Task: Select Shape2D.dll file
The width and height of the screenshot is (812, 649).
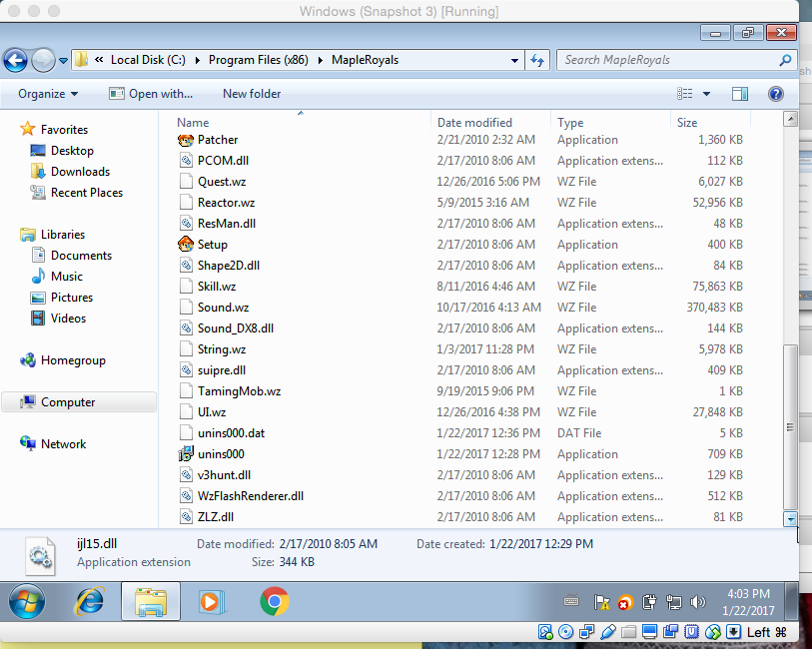Action: pyautogui.click(x=229, y=266)
